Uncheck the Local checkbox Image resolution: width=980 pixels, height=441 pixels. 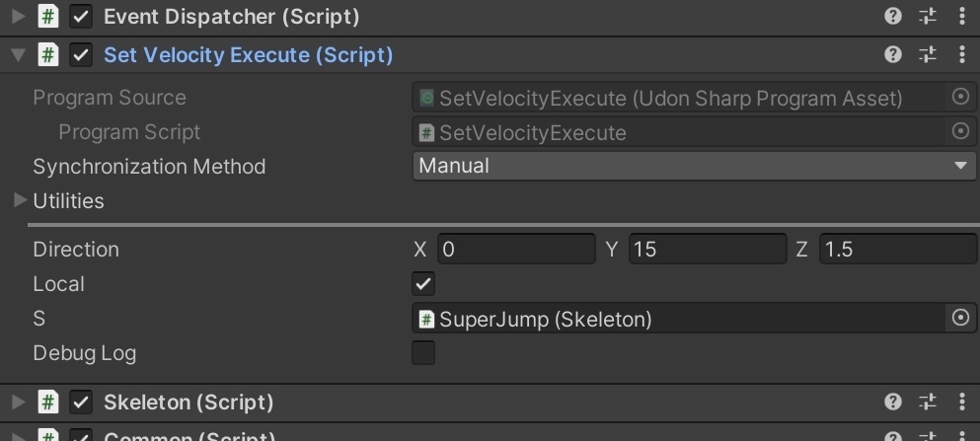(423, 283)
